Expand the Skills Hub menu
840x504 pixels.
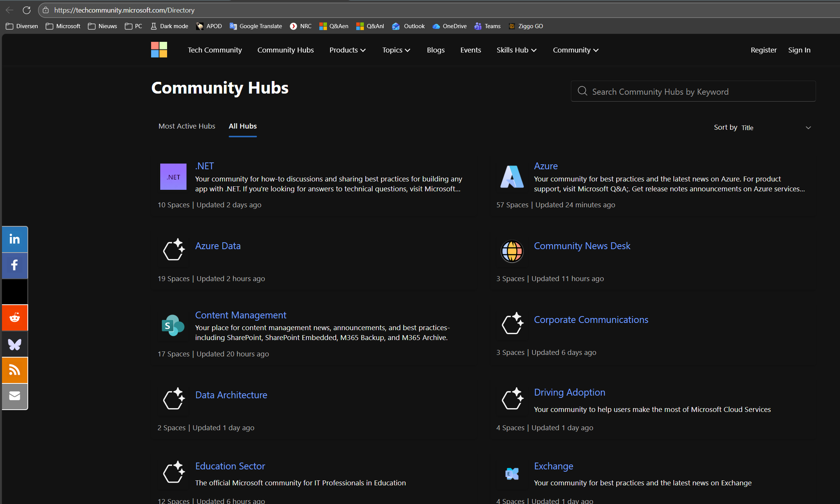(x=516, y=50)
